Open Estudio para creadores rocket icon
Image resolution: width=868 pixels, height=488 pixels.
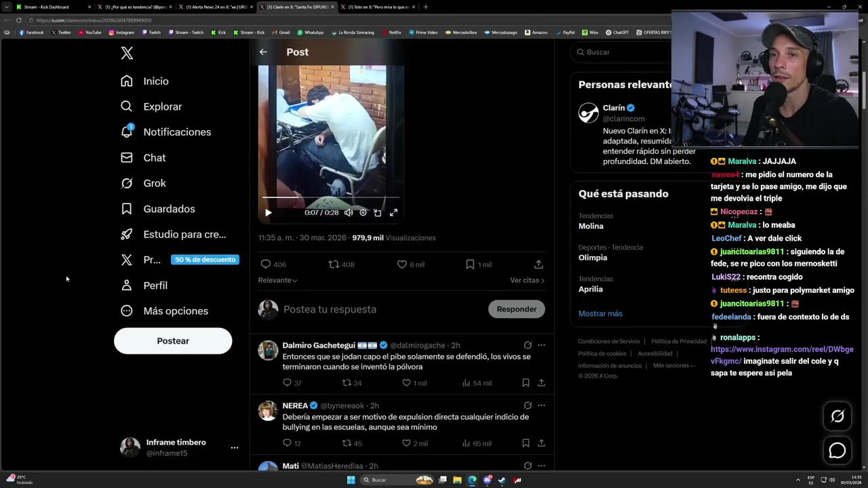pyautogui.click(x=127, y=234)
